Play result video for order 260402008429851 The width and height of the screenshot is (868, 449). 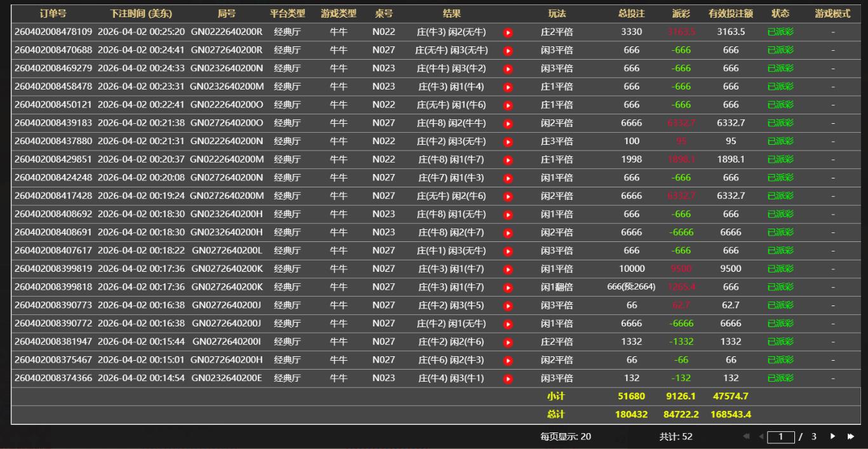pyautogui.click(x=508, y=159)
